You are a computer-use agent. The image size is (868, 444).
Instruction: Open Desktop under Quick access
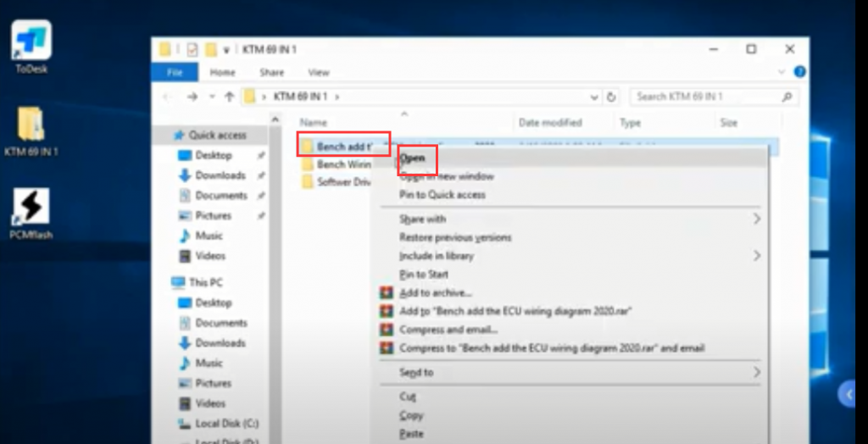214,156
